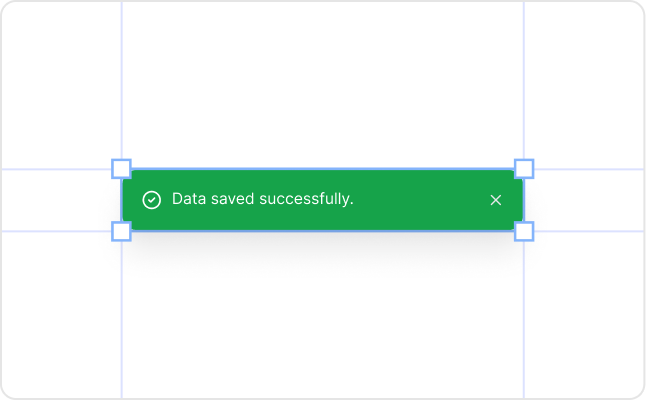Click the blank canvas below the toast
Image resolution: width=646 pixels, height=400 pixels.
[320, 320]
